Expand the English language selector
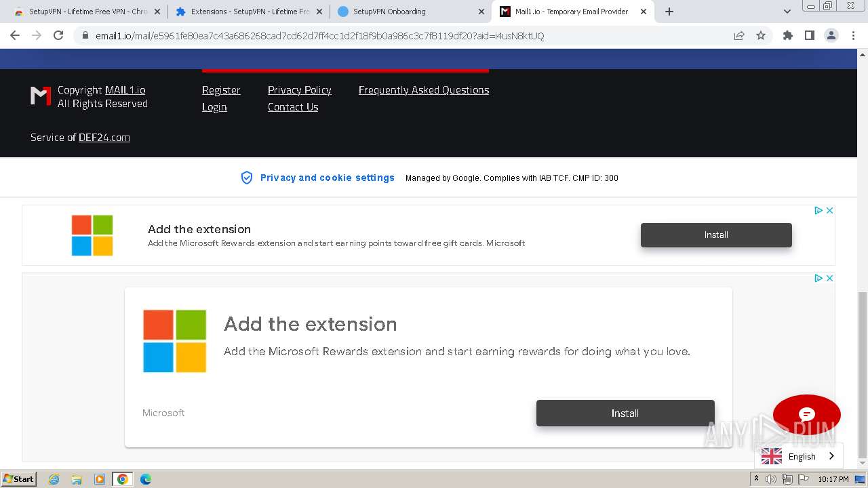Image resolution: width=868 pixels, height=488 pixels. coord(799,456)
